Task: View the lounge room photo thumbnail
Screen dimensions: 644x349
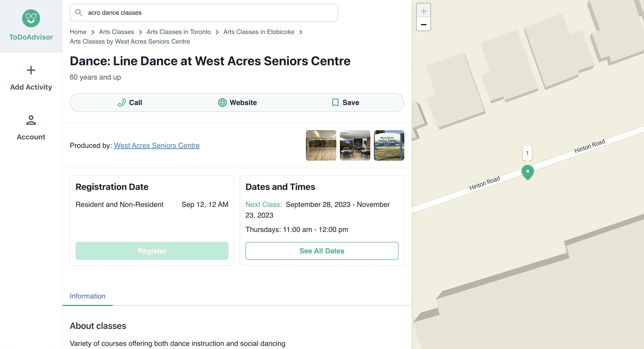Action: (355, 145)
